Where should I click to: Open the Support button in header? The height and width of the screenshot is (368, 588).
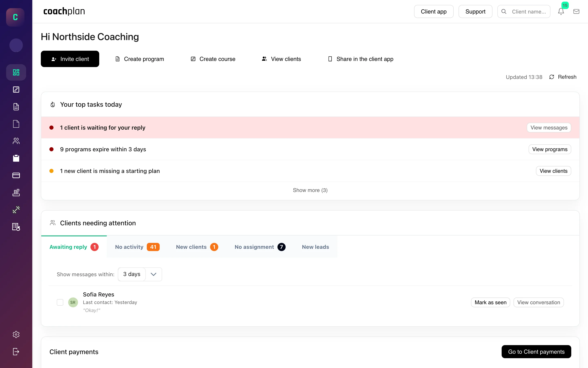(475, 11)
